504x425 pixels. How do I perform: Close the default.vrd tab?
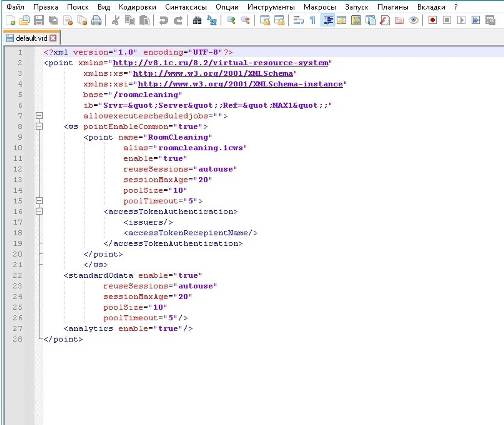(53, 38)
